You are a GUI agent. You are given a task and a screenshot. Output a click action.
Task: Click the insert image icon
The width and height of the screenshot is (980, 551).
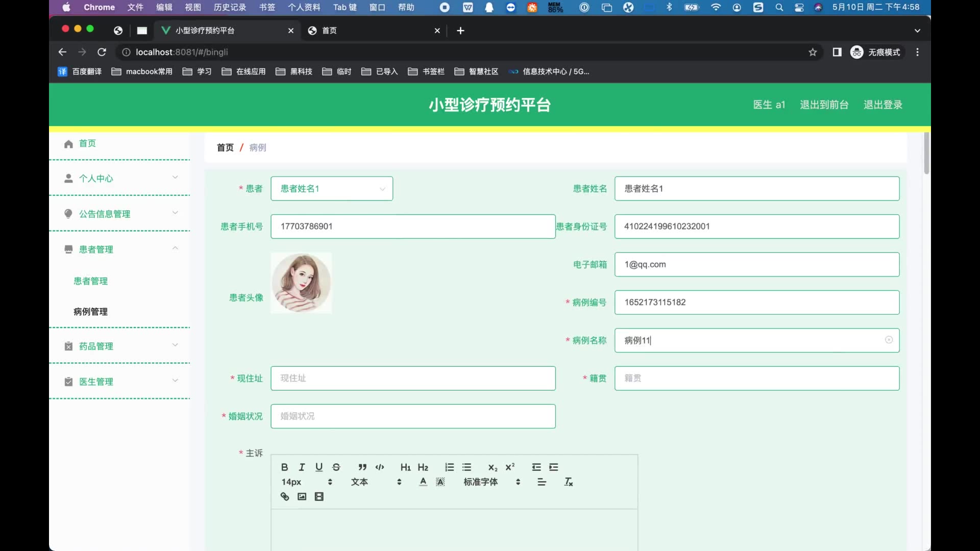[x=302, y=497]
